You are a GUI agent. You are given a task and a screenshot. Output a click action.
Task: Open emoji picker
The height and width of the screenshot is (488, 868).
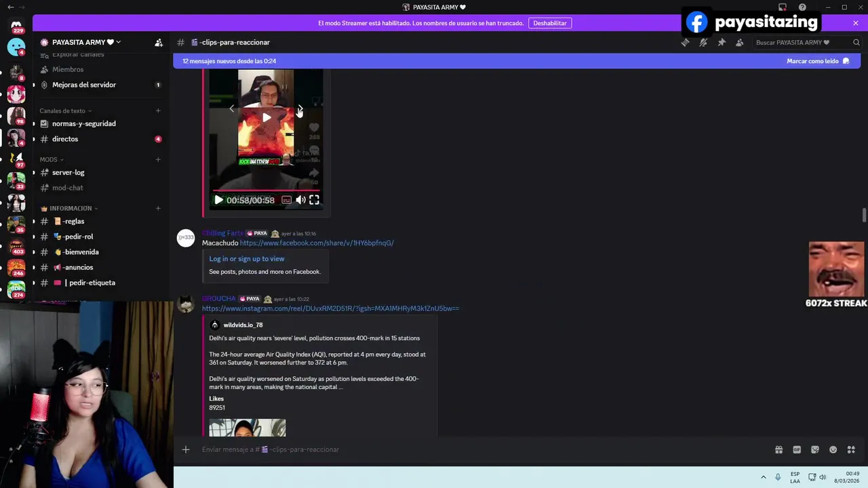[x=833, y=449]
